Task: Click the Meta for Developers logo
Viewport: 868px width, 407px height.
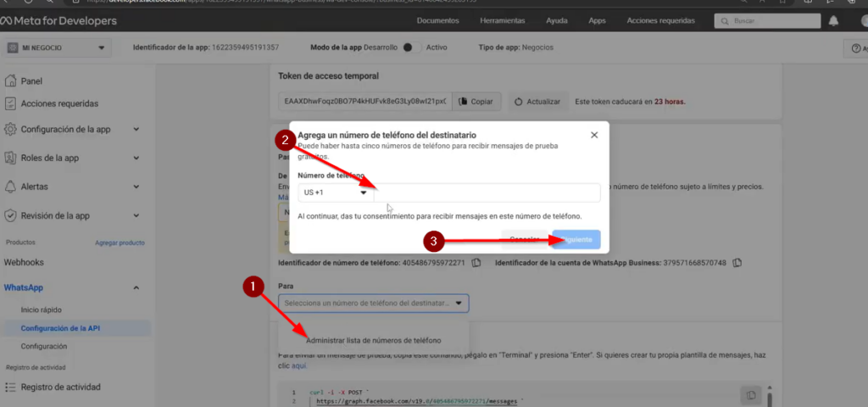Action: click(x=58, y=21)
